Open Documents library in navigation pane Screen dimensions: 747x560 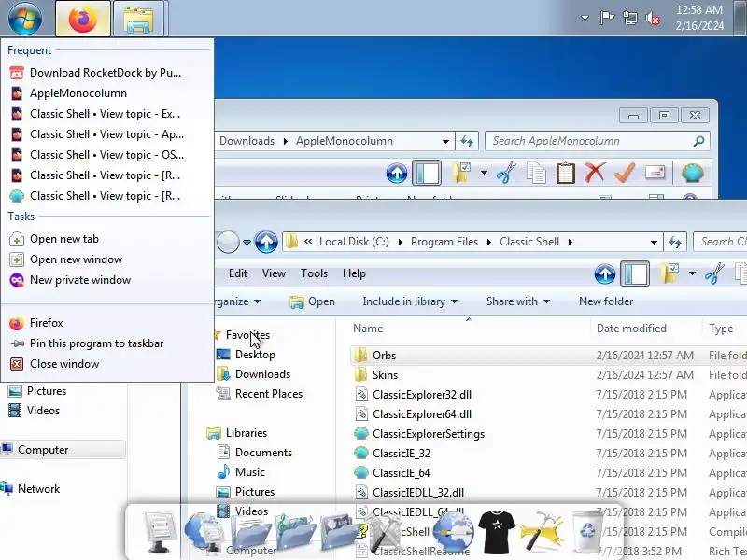tap(263, 453)
